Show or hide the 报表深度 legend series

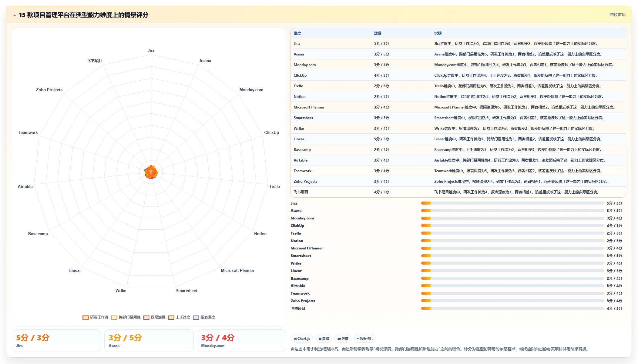tap(204, 317)
